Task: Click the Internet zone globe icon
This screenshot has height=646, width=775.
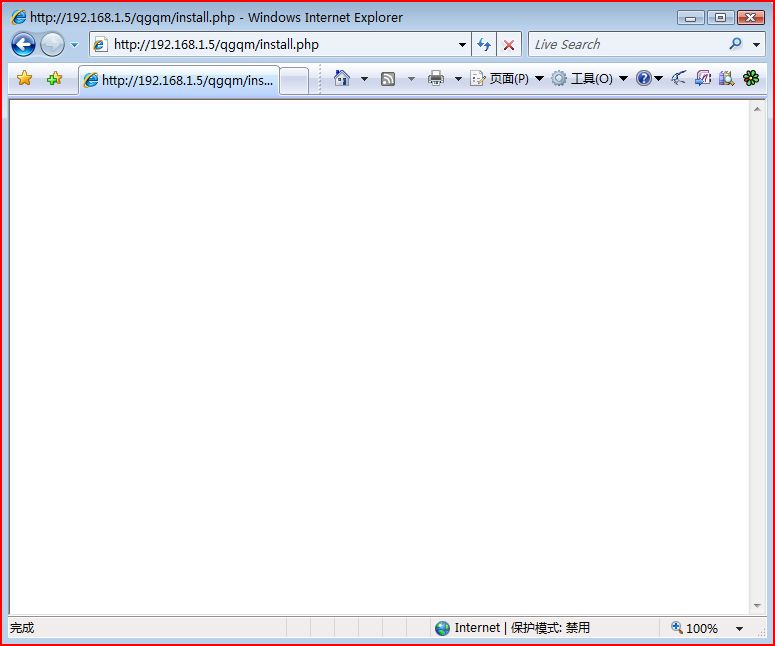Action: (x=442, y=628)
